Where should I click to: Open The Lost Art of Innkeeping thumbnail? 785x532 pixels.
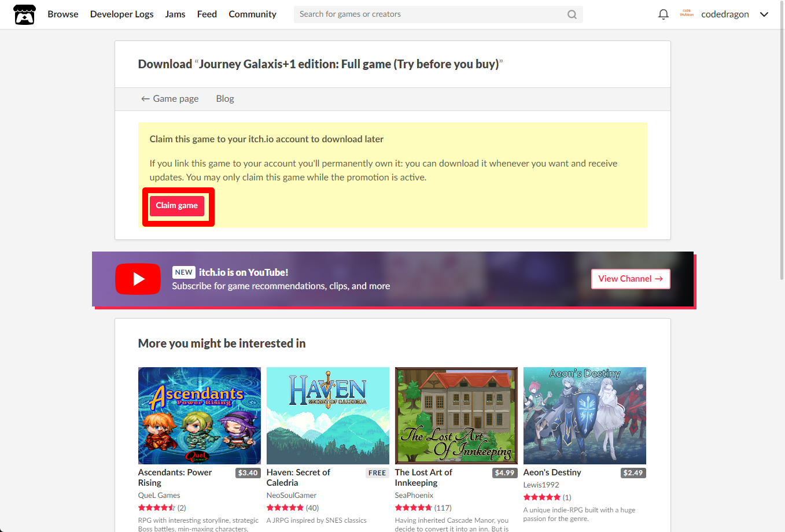coord(456,416)
